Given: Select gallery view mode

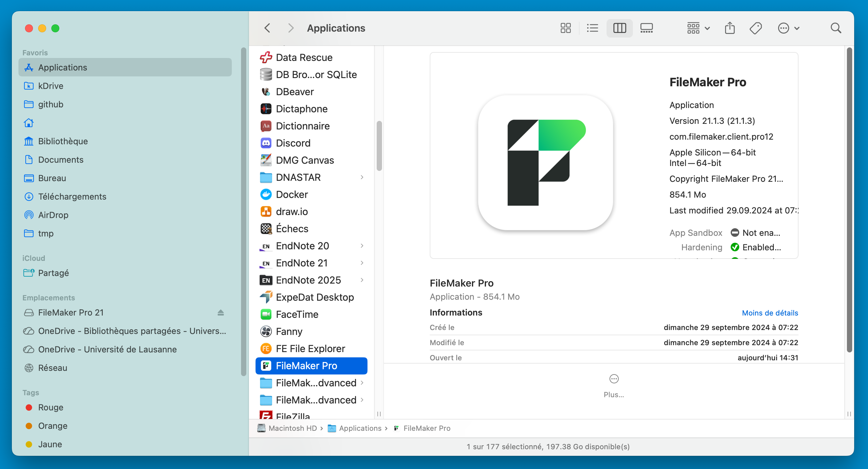Looking at the screenshot, I should point(646,28).
